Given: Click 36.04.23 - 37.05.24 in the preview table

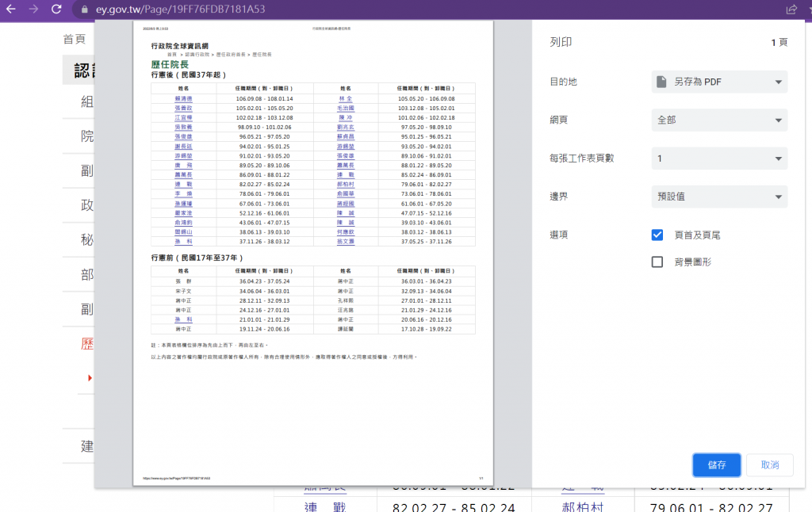Looking at the screenshot, I should point(264,281).
